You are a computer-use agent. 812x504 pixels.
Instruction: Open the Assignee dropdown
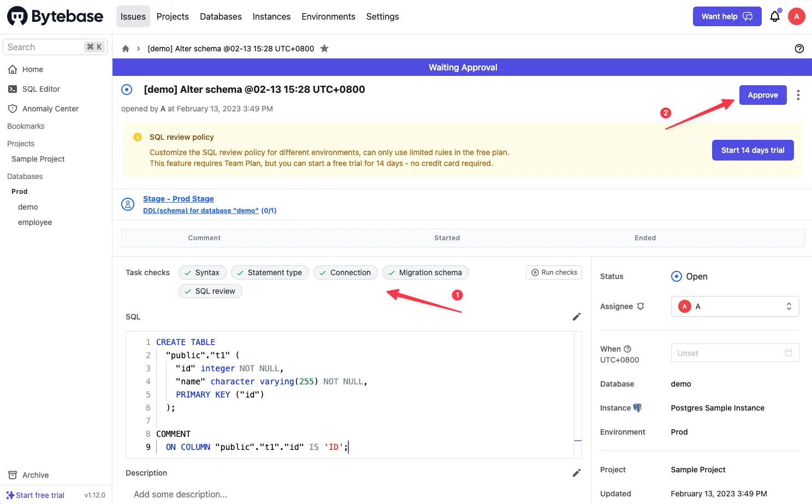coord(735,306)
